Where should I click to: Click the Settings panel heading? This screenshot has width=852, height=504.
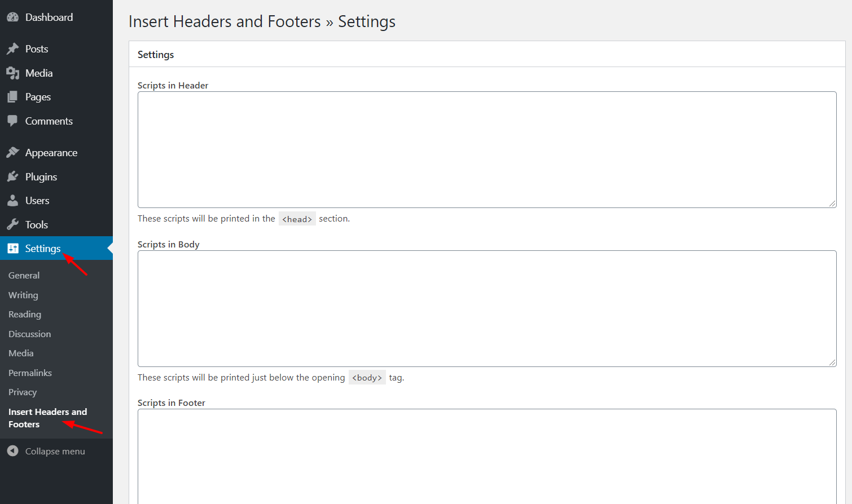[156, 55]
